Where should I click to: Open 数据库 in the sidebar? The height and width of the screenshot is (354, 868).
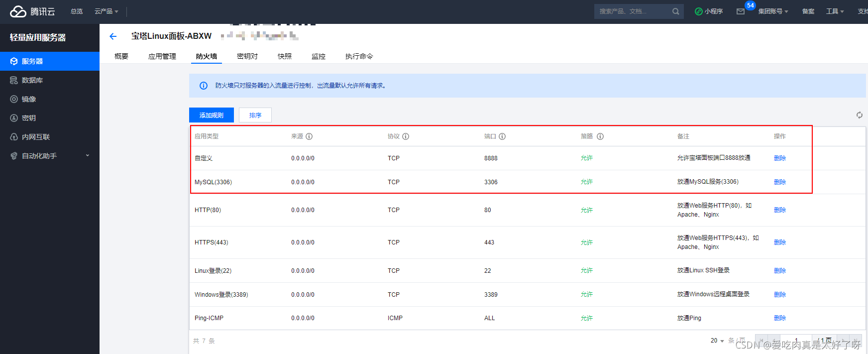pyautogui.click(x=50, y=80)
